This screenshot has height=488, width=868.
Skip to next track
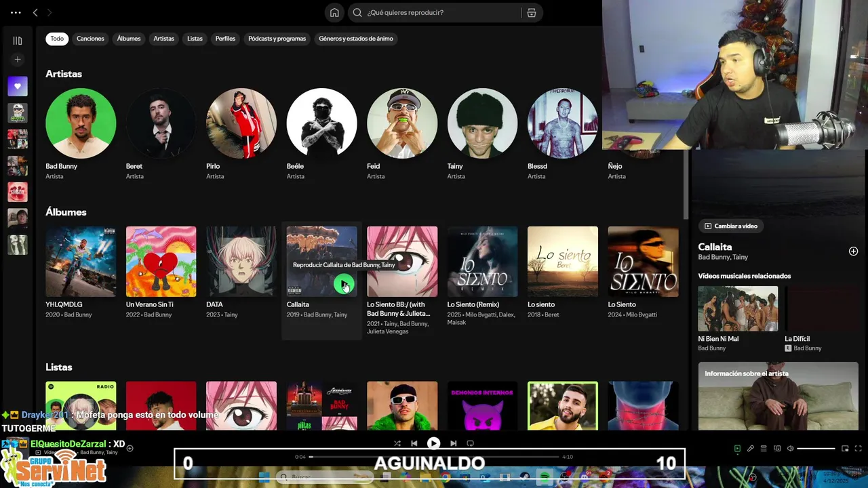click(453, 443)
